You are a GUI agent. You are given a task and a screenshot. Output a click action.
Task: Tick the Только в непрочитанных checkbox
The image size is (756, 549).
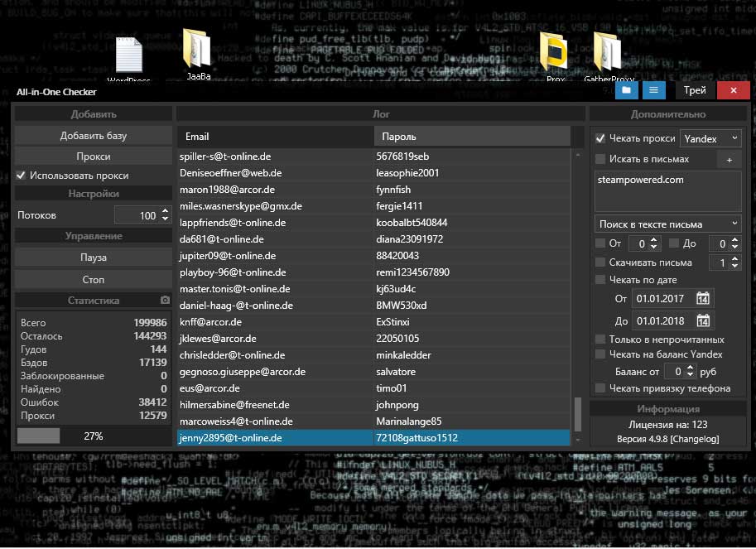(x=601, y=340)
